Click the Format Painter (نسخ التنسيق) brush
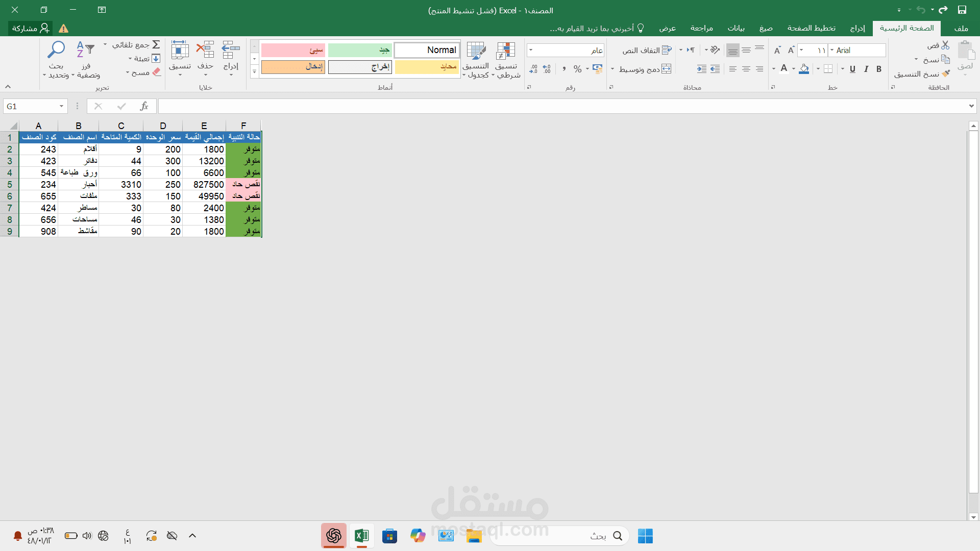The height and width of the screenshot is (551, 980). point(946,74)
